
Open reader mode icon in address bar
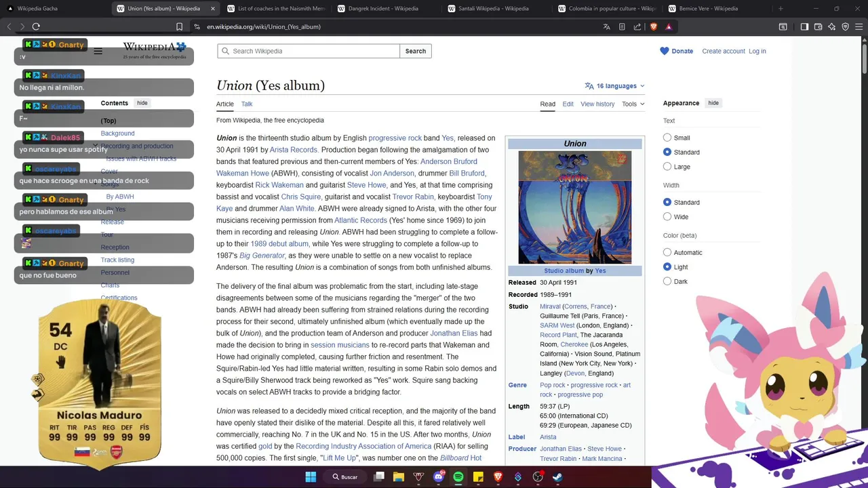pos(622,26)
